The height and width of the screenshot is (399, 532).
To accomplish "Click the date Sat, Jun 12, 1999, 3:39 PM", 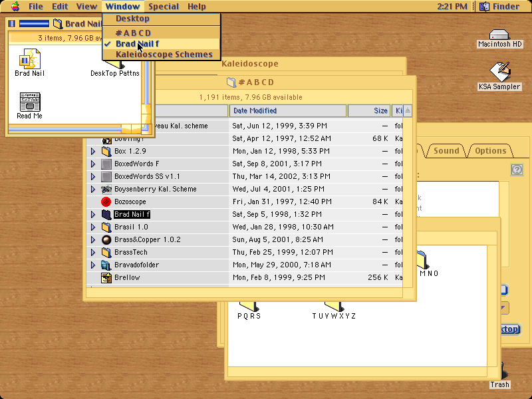I will tap(279, 126).
